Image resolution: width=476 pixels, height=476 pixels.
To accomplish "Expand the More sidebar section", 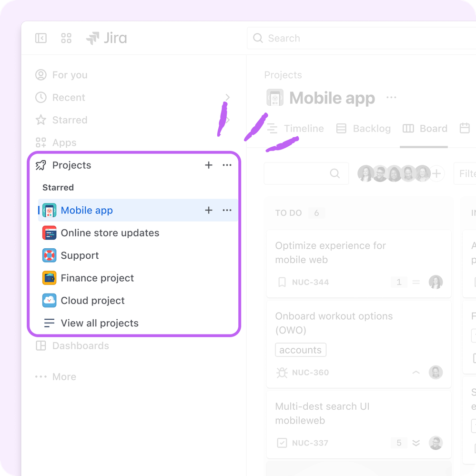I will coord(56,377).
